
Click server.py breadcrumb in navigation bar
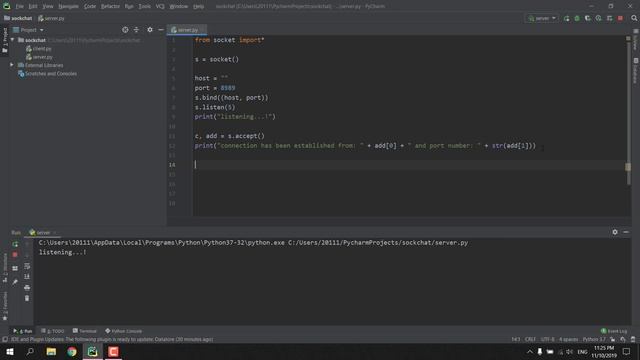click(51, 18)
